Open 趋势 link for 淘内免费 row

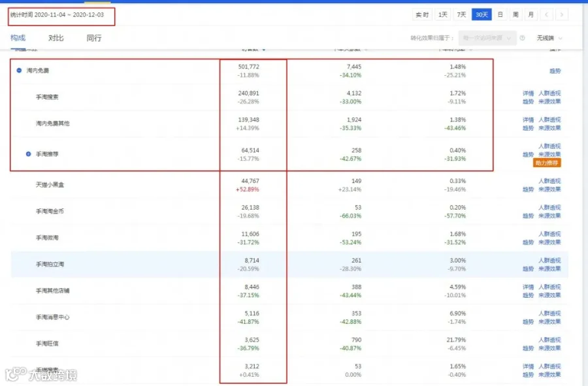(555, 71)
